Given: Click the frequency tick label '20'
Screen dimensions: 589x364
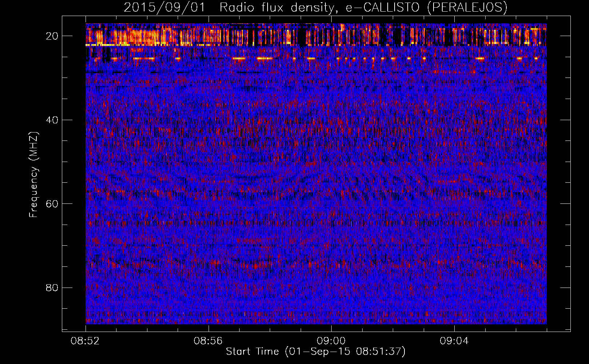Looking at the screenshot, I should point(52,36).
